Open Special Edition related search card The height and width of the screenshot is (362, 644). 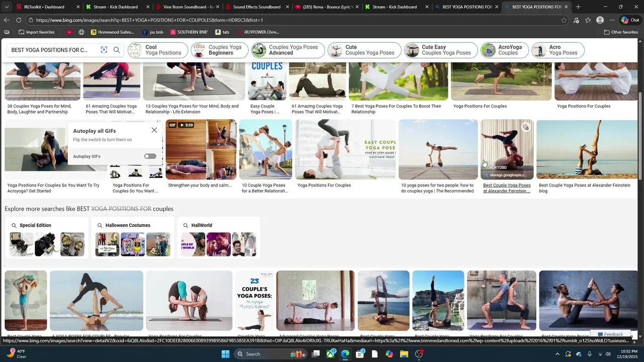[x=47, y=238]
